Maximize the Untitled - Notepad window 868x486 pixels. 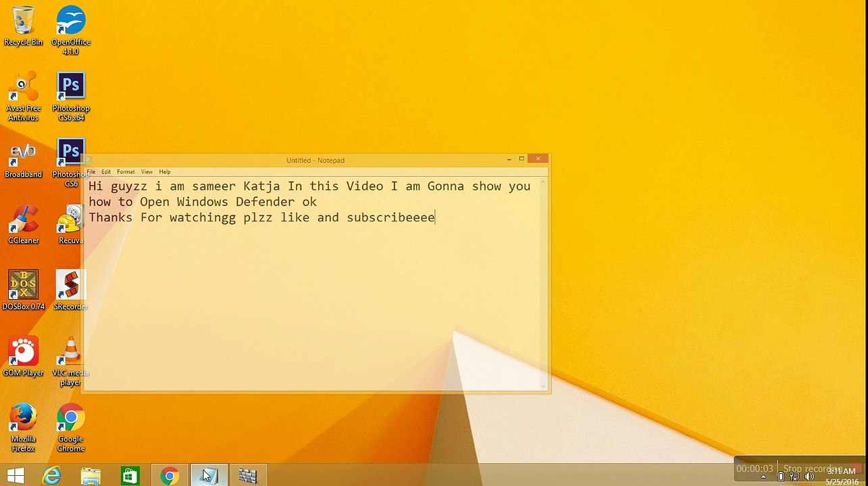click(x=521, y=159)
